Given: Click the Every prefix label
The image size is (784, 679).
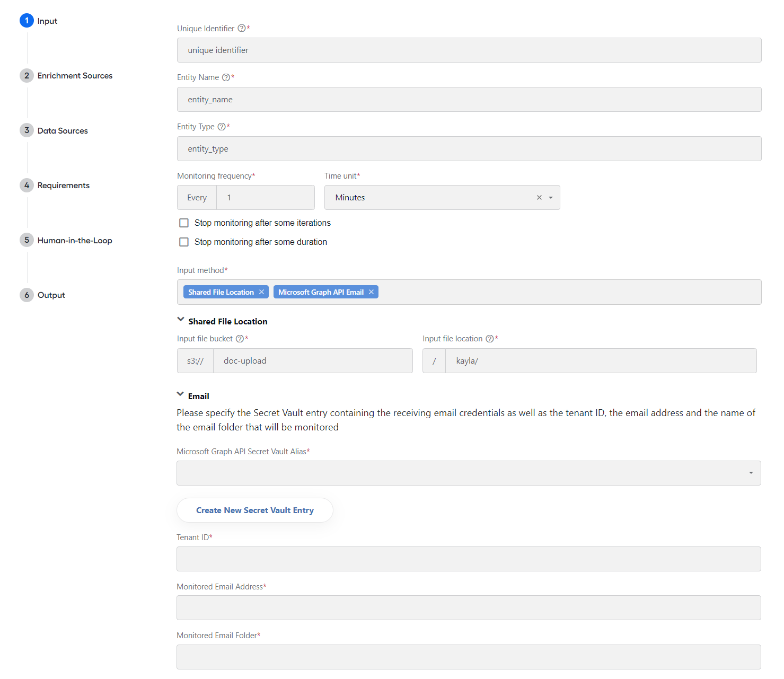Looking at the screenshot, I should click(197, 198).
